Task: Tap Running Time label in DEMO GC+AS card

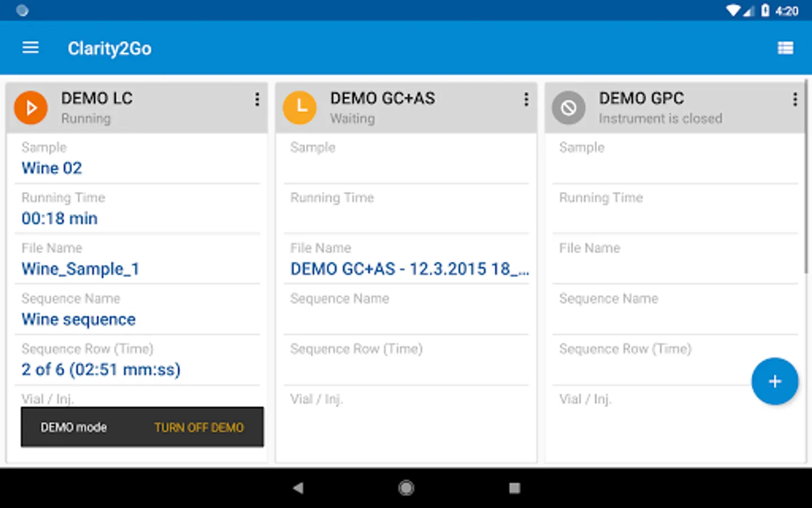Action: (332, 198)
